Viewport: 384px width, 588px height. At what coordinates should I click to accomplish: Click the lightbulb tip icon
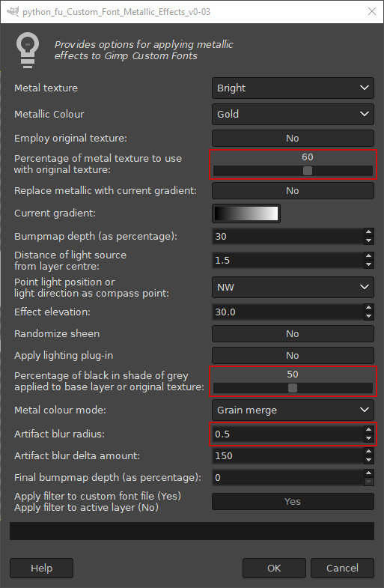[x=28, y=50]
